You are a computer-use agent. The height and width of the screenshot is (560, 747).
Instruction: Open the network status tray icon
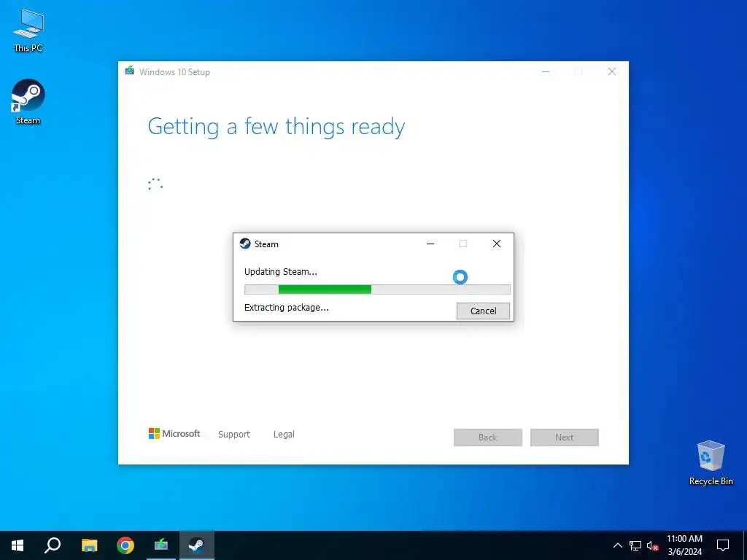[635, 545]
